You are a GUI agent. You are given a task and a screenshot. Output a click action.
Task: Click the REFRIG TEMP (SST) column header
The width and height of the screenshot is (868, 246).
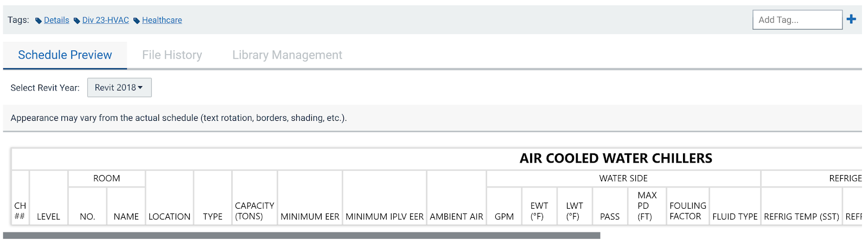pyautogui.click(x=801, y=216)
